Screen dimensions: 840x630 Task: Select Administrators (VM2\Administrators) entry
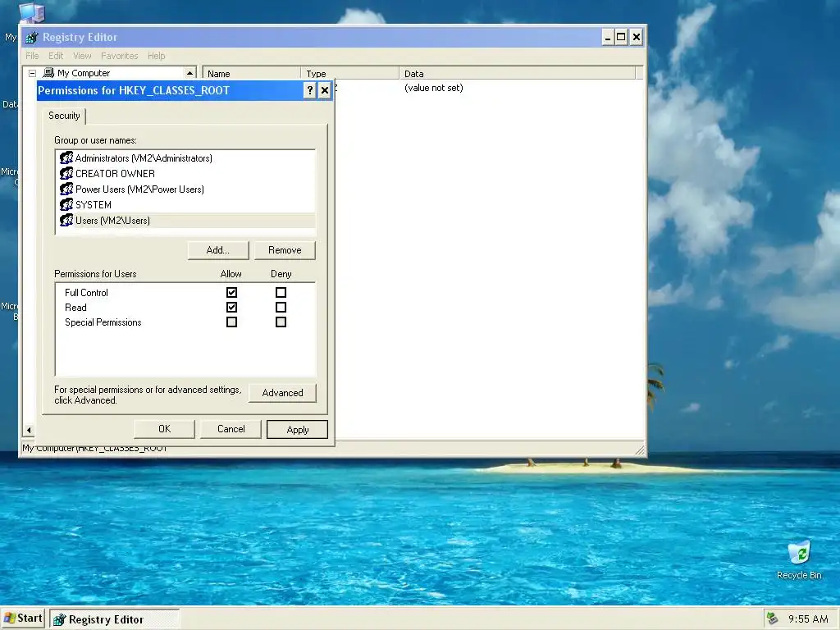click(185, 158)
